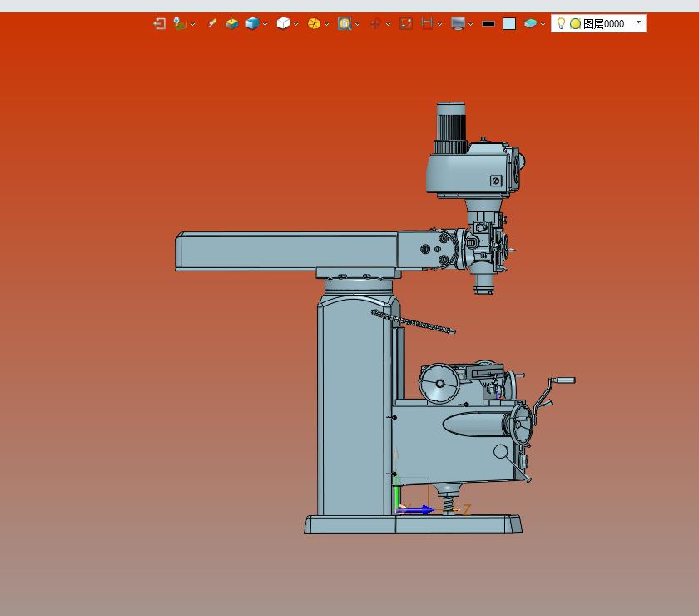Click the red dimension bracket icon
This screenshot has width=699, height=616.
click(427, 23)
